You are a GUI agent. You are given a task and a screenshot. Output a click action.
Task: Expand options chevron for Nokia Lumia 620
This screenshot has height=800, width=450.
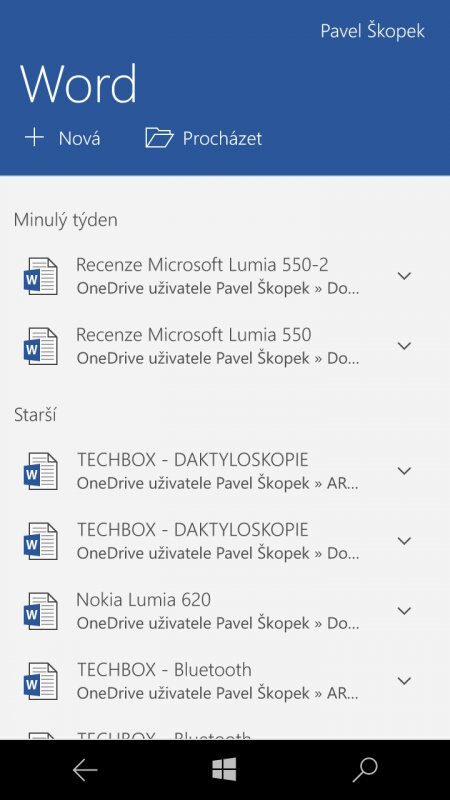pyautogui.click(x=404, y=611)
